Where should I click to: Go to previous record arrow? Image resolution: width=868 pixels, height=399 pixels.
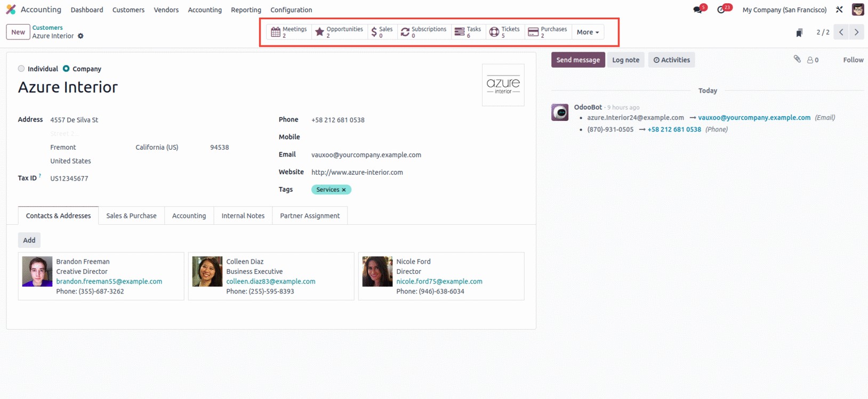pyautogui.click(x=841, y=32)
